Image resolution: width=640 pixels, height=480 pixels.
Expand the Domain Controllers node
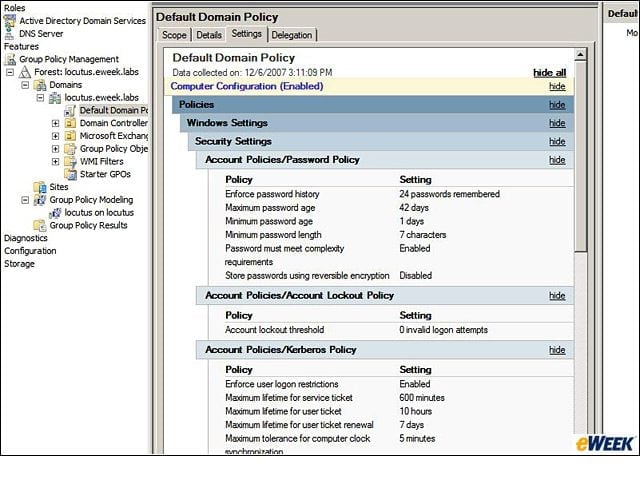coord(56,123)
